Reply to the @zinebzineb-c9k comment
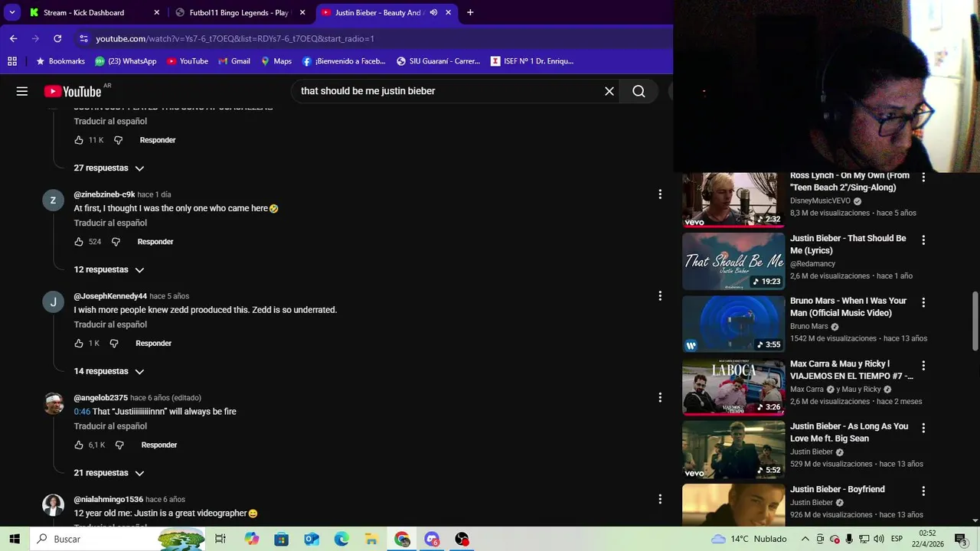Image resolution: width=980 pixels, height=551 pixels. (155, 242)
